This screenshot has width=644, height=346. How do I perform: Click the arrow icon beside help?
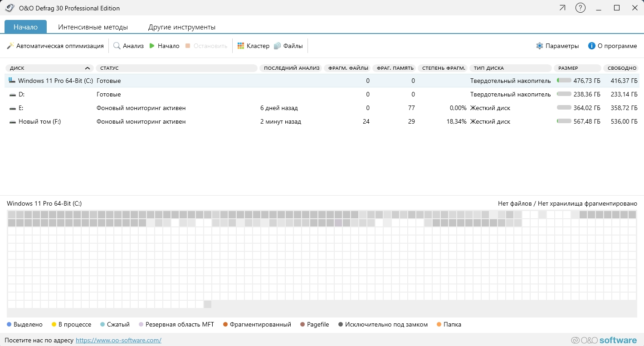tap(562, 8)
